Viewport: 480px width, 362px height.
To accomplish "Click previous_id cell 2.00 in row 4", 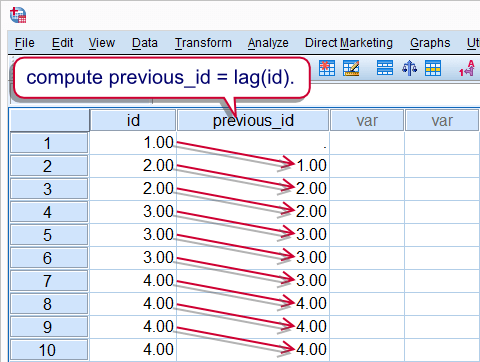I will [253, 212].
